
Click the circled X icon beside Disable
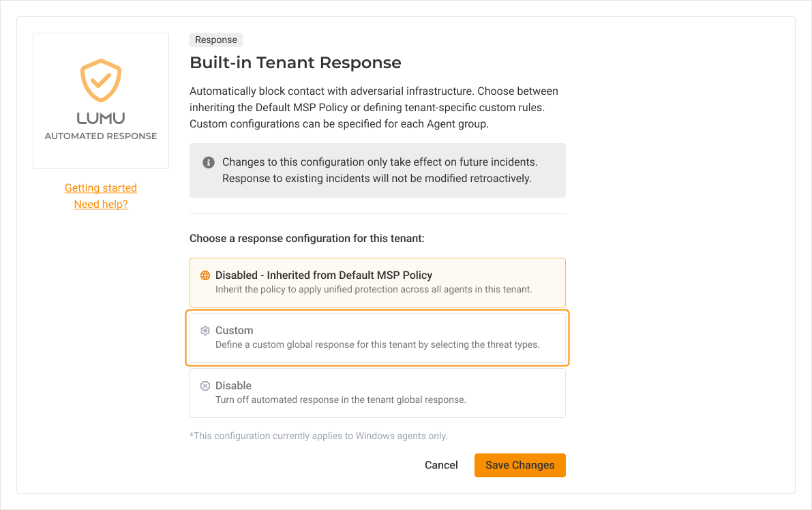click(205, 386)
